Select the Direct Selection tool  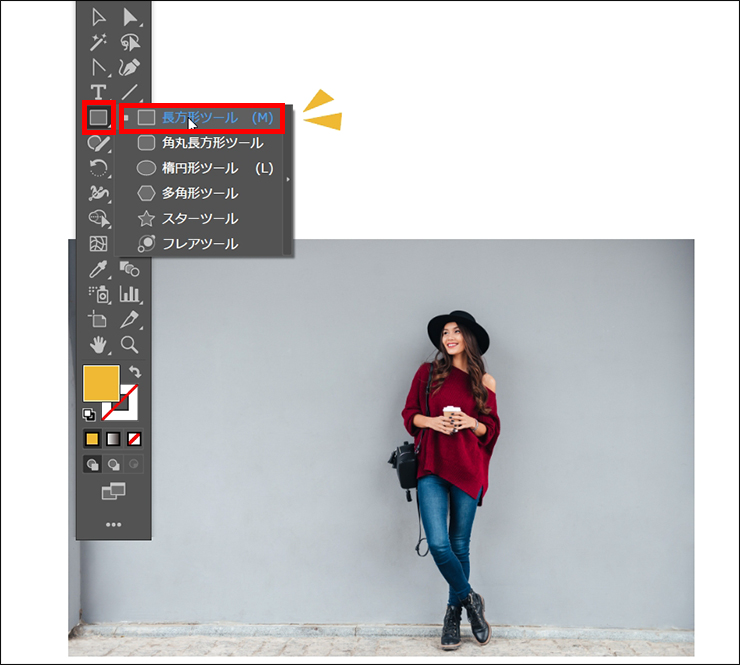point(129,17)
